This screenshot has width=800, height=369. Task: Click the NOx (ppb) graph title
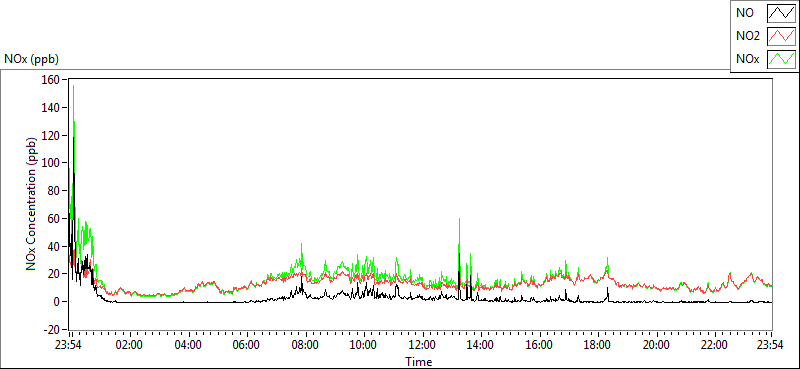pos(31,59)
